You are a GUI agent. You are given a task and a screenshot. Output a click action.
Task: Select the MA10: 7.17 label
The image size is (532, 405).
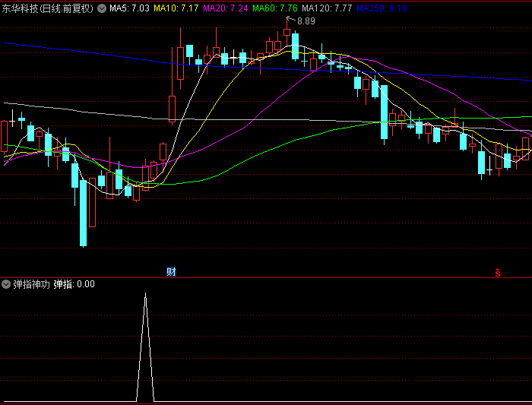pyautogui.click(x=176, y=8)
